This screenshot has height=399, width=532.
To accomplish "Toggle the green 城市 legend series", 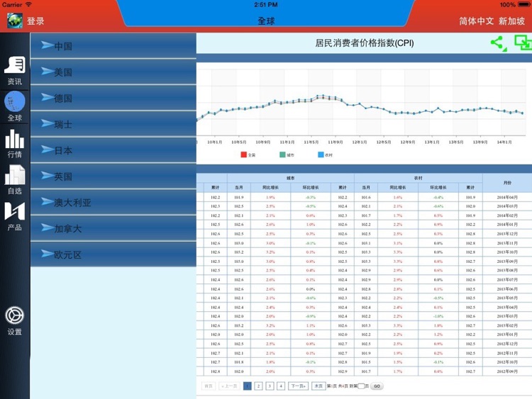I will [287, 155].
